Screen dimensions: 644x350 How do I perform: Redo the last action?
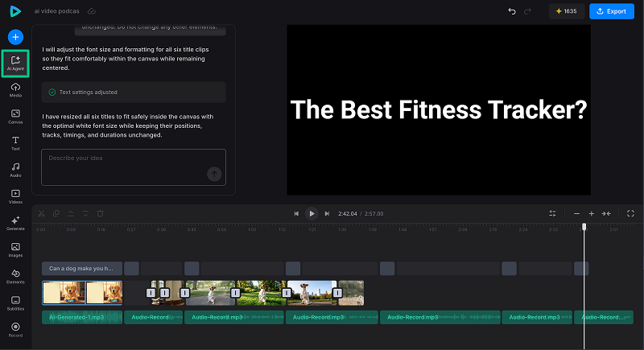click(527, 11)
